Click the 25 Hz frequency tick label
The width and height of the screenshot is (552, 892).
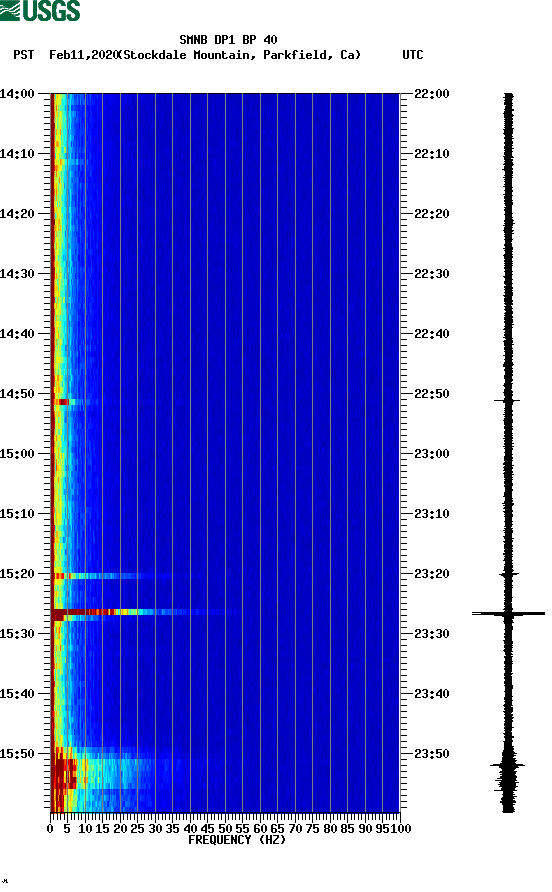tap(137, 829)
